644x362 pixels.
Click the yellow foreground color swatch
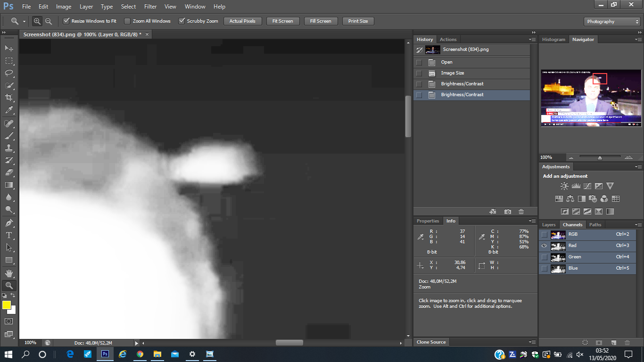pos(7,305)
